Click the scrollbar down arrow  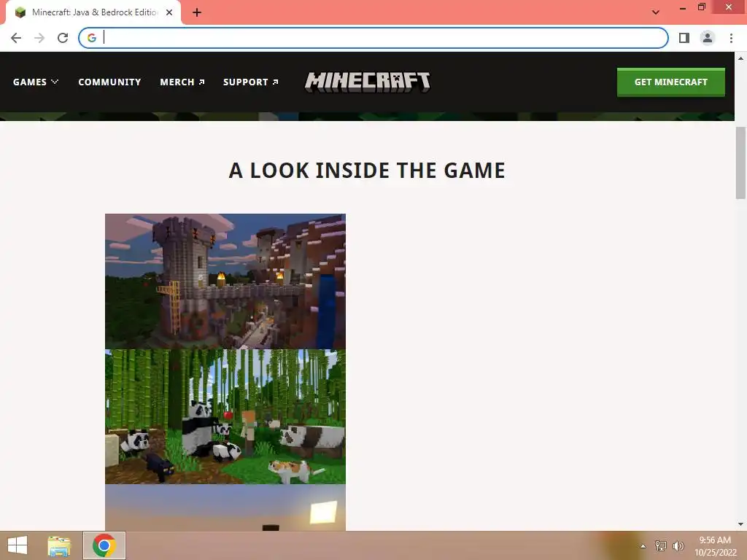740,524
